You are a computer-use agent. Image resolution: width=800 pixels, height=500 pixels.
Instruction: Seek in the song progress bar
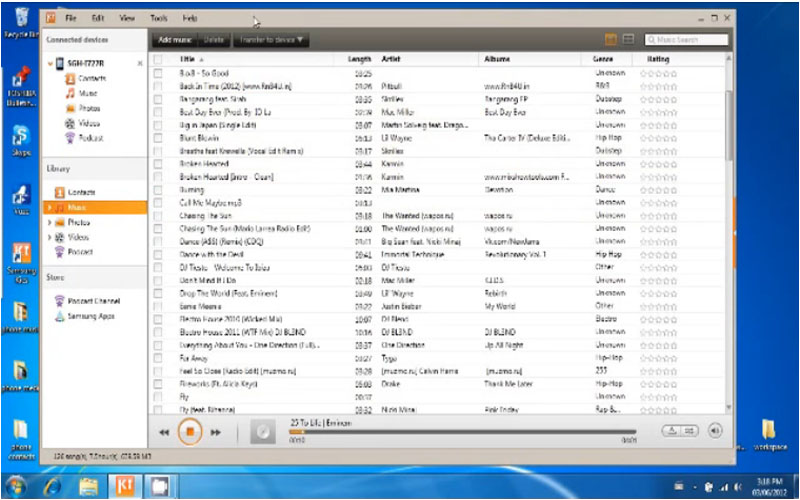pos(462,432)
